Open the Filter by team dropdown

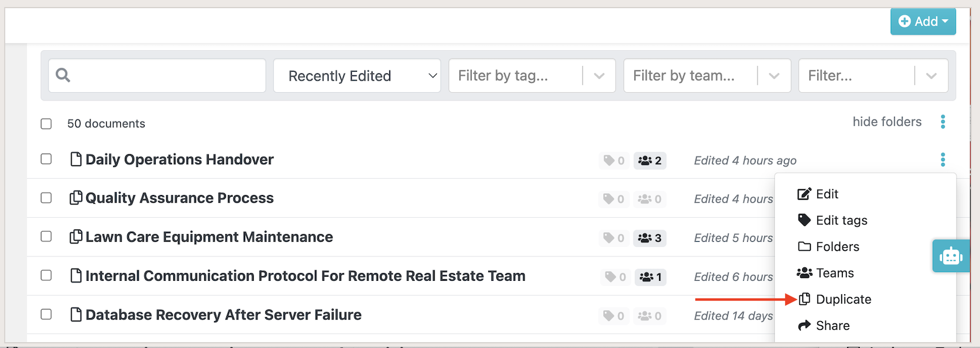point(707,75)
